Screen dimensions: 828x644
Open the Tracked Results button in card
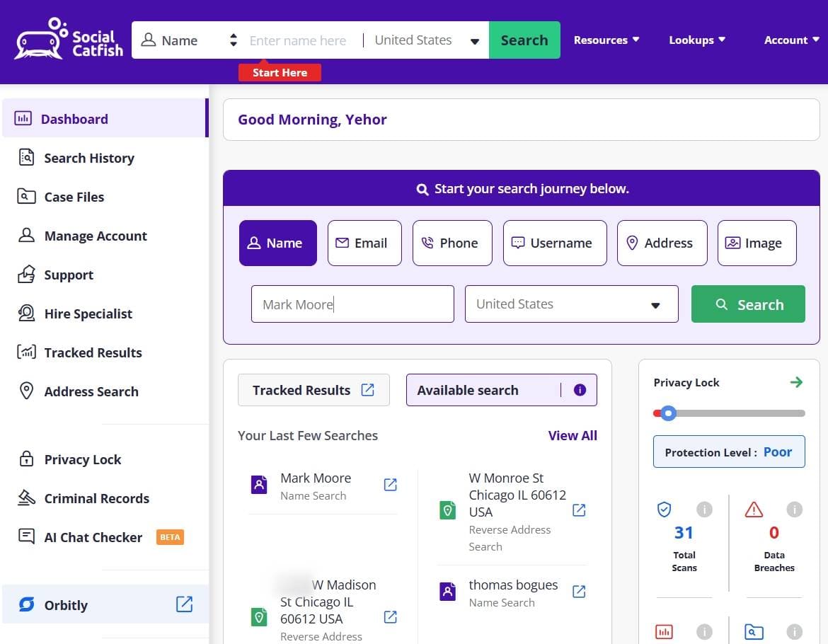[314, 390]
